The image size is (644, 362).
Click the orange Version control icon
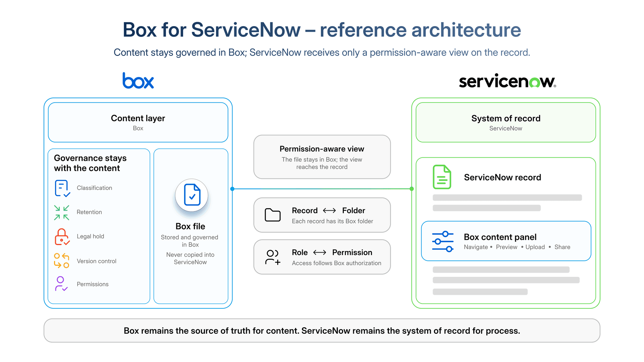[x=62, y=261]
